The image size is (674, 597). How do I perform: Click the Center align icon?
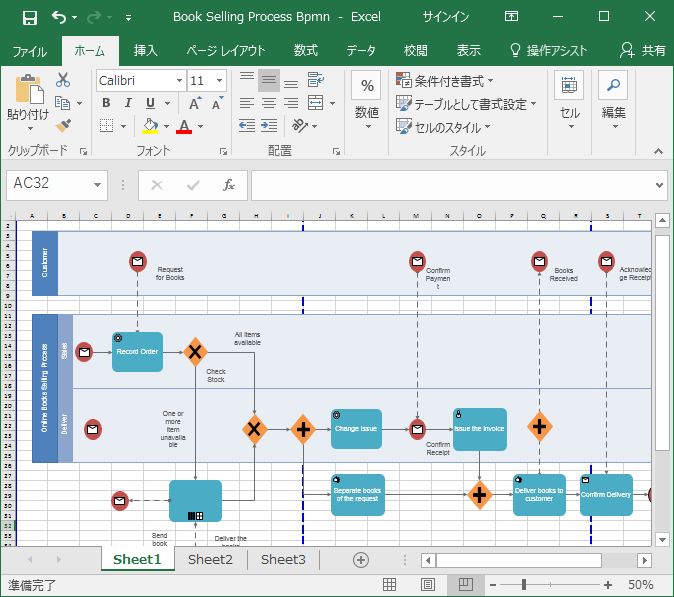(x=269, y=103)
